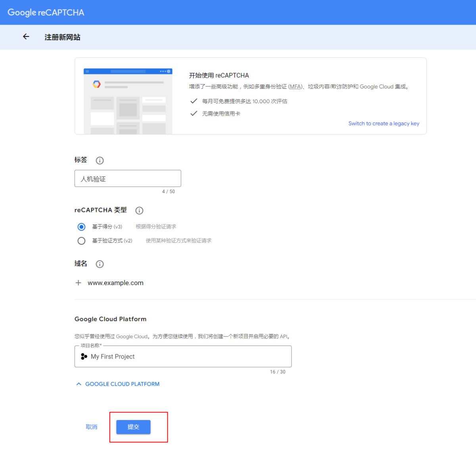Click the 提交 submit button

click(x=133, y=427)
